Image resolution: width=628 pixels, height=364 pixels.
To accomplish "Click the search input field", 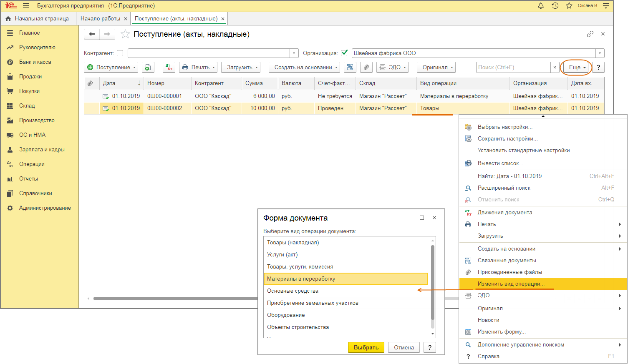I will click(513, 67).
